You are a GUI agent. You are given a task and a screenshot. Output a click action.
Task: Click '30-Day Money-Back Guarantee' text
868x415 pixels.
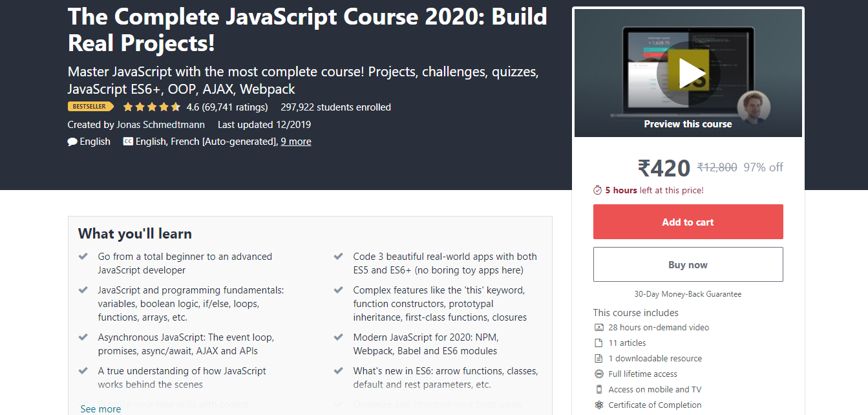688,294
